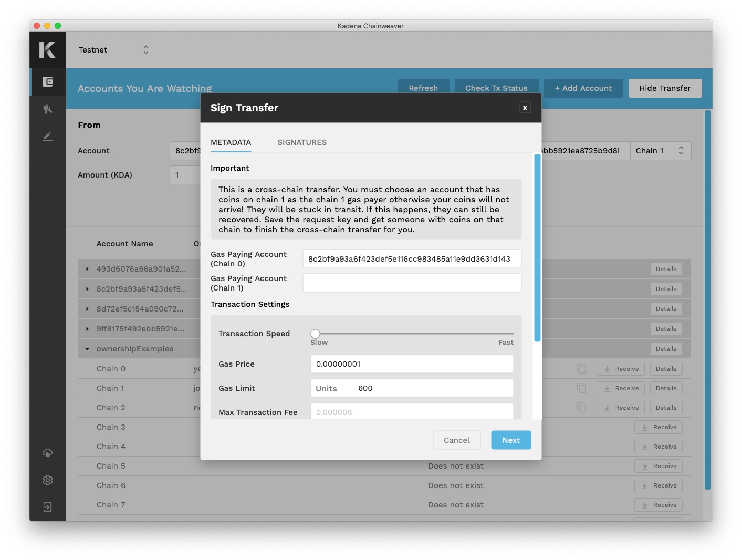Collapse the ownershipExamples account row
742x560 pixels.
pos(87,349)
